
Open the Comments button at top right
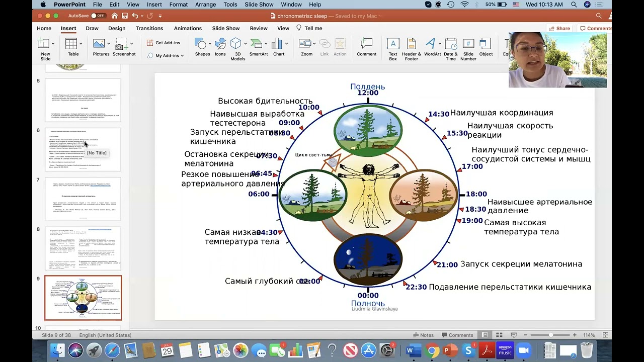click(595, 29)
